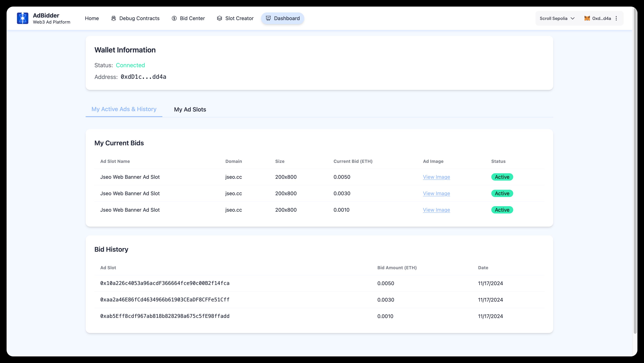644x363 pixels.
Task: Toggle Active status for 0.0050 bid
Action: (502, 177)
